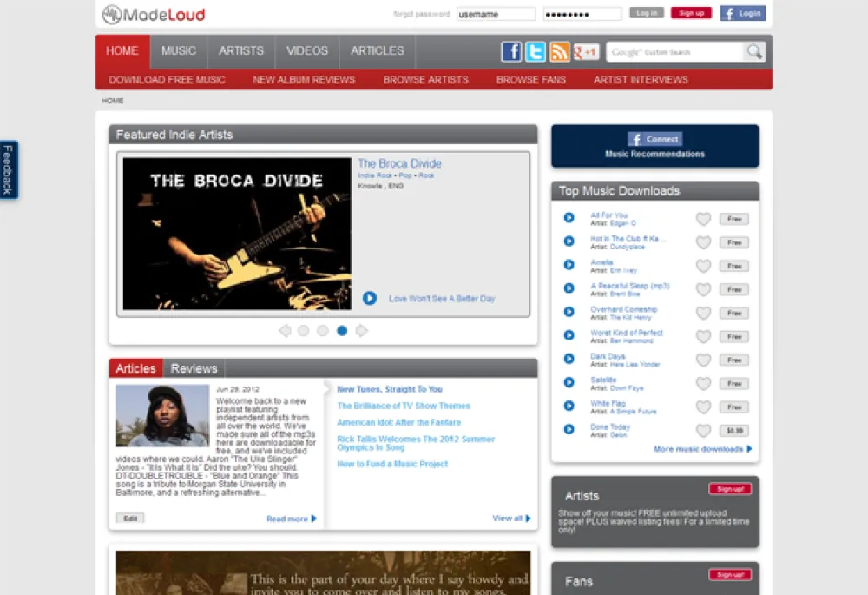868x595 pixels.
Task: Open Artist Interviews submenu link
Action: tap(641, 80)
